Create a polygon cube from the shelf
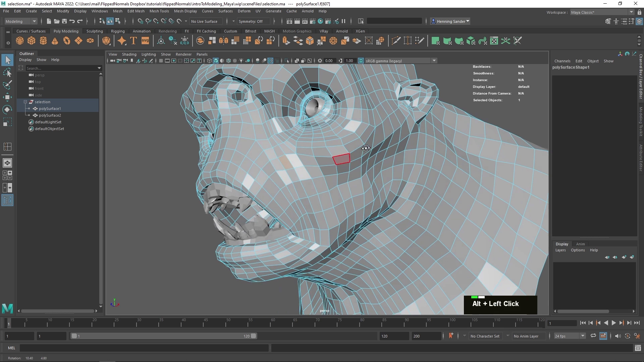This screenshot has width=644, height=362. pos(31,40)
